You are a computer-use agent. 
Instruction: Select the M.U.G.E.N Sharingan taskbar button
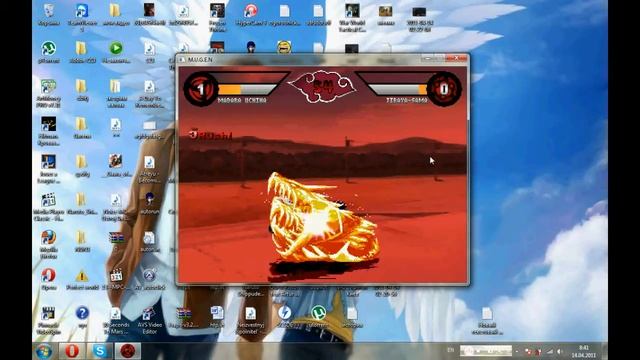[128, 351]
